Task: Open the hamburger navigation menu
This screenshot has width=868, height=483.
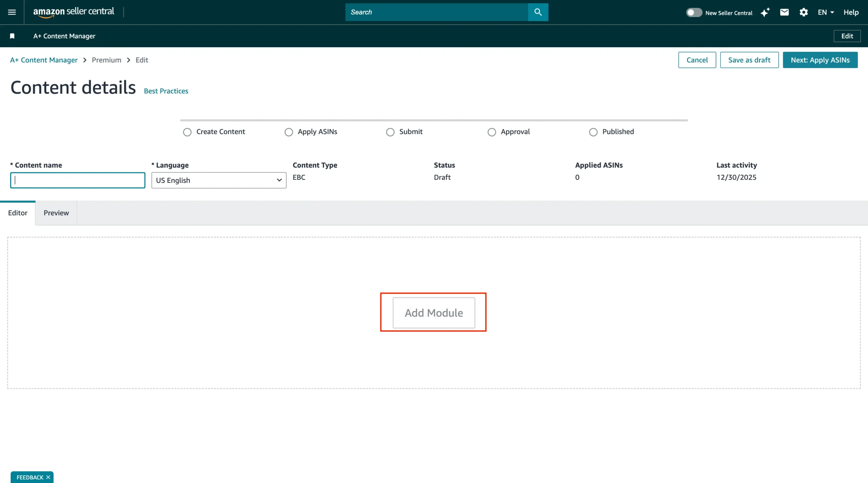Action: tap(12, 12)
